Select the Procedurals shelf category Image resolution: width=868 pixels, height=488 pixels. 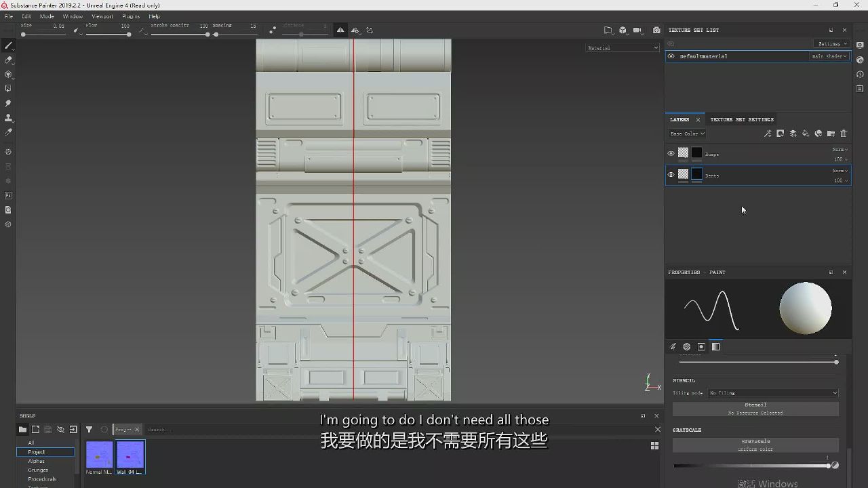(x=42, y=479)
